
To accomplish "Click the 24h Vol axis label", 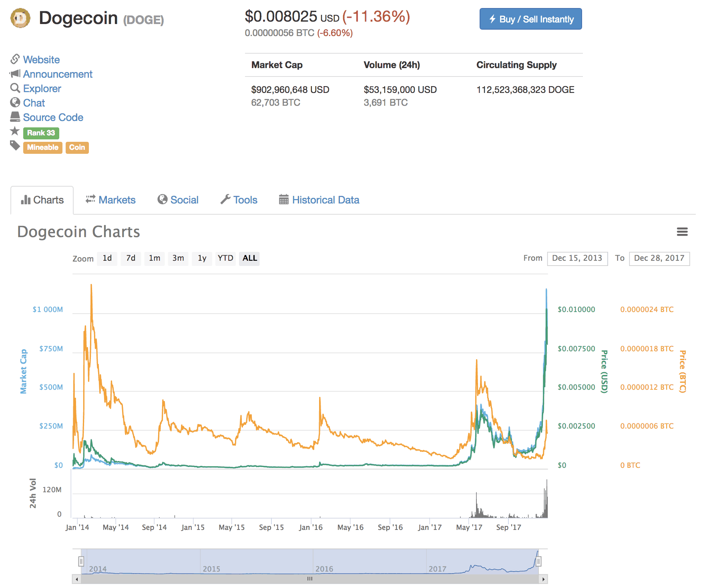I will pos(33,493).
